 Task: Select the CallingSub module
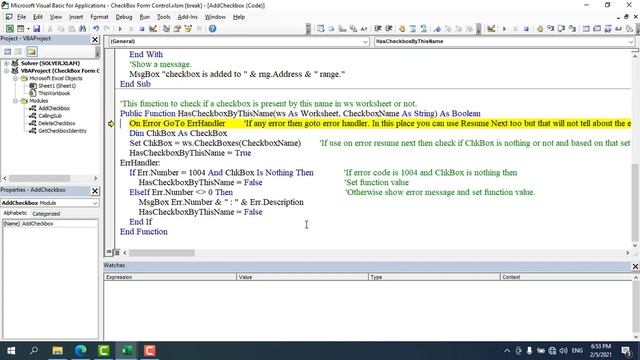click(x=50, y=116)
